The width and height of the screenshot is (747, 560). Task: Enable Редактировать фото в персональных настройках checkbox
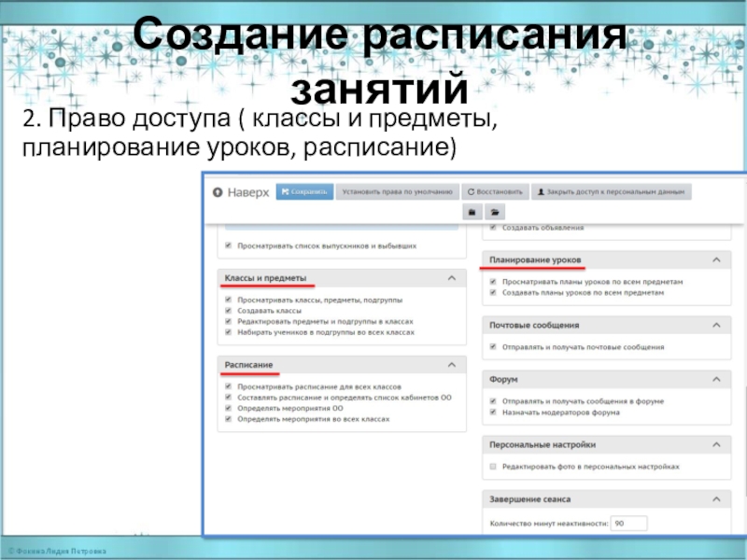click(493, 466)
